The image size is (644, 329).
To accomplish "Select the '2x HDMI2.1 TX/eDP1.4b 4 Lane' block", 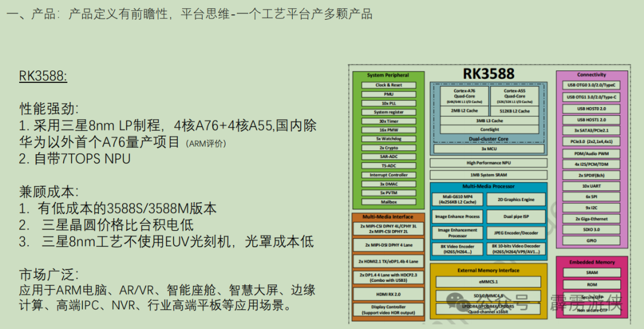I will [x=388, y=261].
